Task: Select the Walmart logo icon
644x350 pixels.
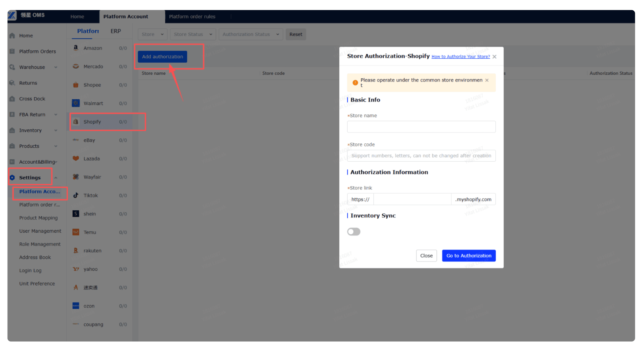Action: click(x=76, y=103)
